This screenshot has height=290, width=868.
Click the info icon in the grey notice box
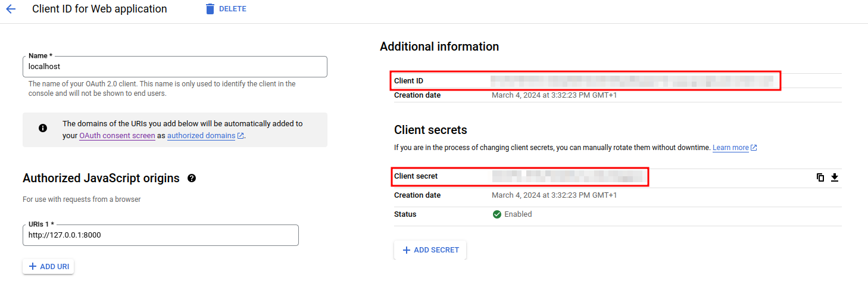pos(43,128)
